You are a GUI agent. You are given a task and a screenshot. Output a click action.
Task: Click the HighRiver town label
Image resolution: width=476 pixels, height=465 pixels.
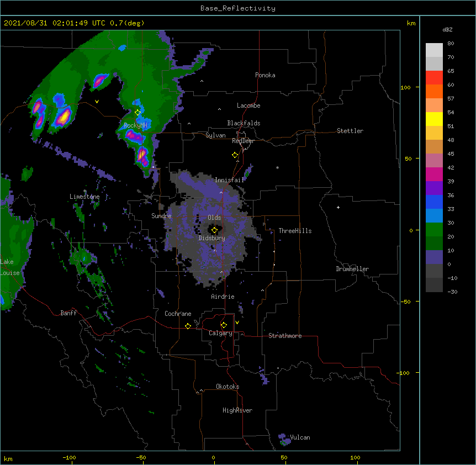point(237,410)
